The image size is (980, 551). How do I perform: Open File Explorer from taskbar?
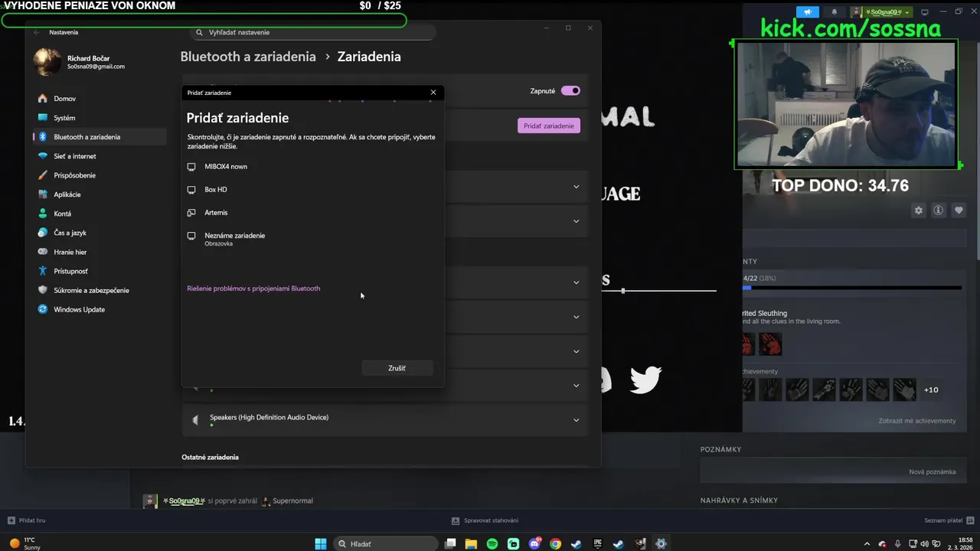(x=471, y=544)
